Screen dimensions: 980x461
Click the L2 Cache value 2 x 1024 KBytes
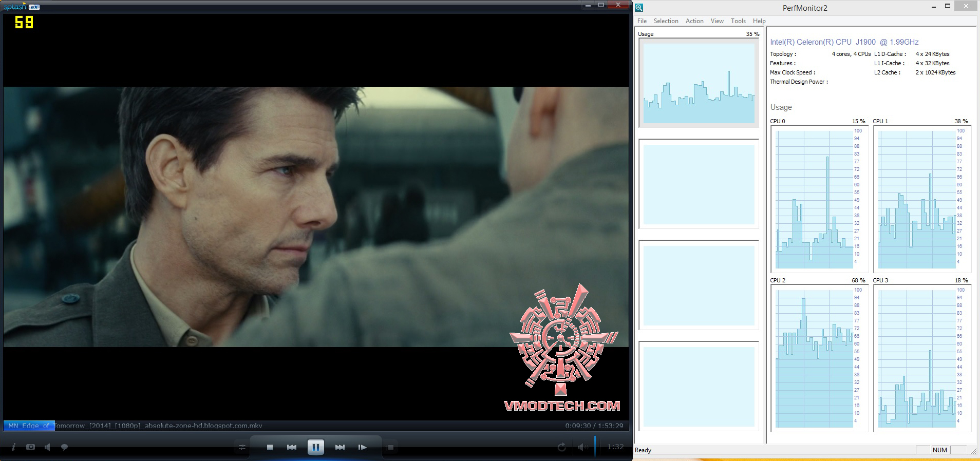point(936,72)
